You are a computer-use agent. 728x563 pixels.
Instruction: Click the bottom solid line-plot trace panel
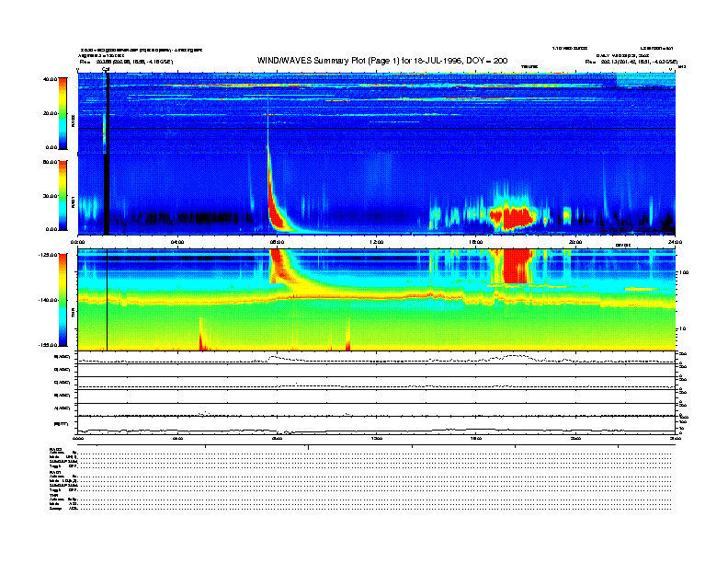[x=377, y=425]
